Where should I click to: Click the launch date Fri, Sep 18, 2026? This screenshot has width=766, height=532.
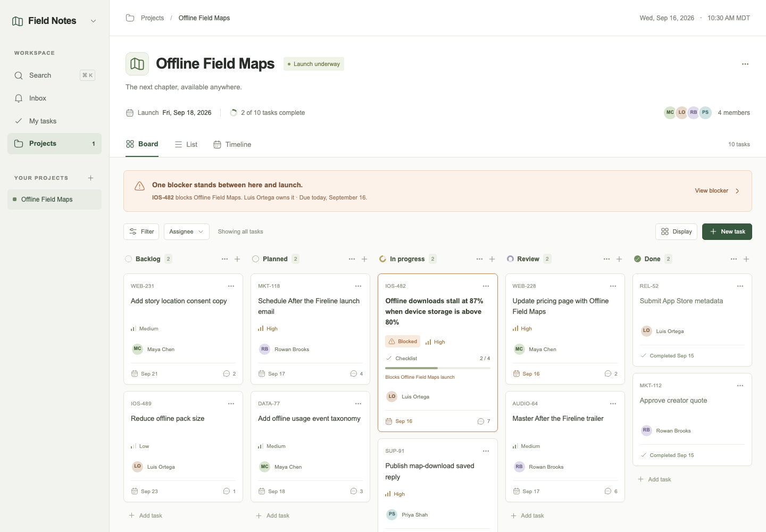pos(187,113)
